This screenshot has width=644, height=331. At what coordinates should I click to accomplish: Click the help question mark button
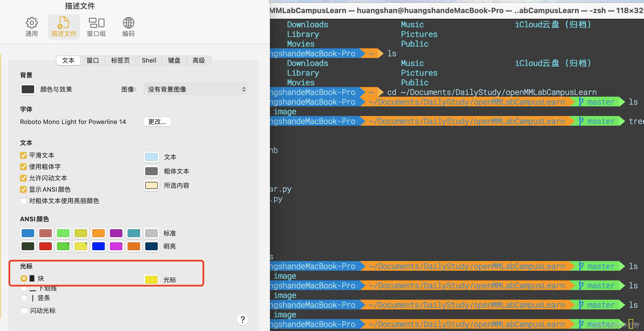pyautogui.click(x=242, y=320)
